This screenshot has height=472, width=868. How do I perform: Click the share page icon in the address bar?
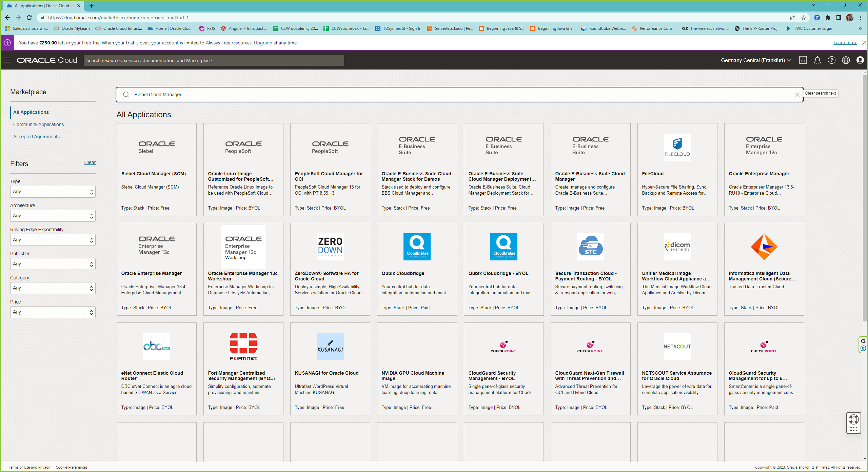point(792,18)
